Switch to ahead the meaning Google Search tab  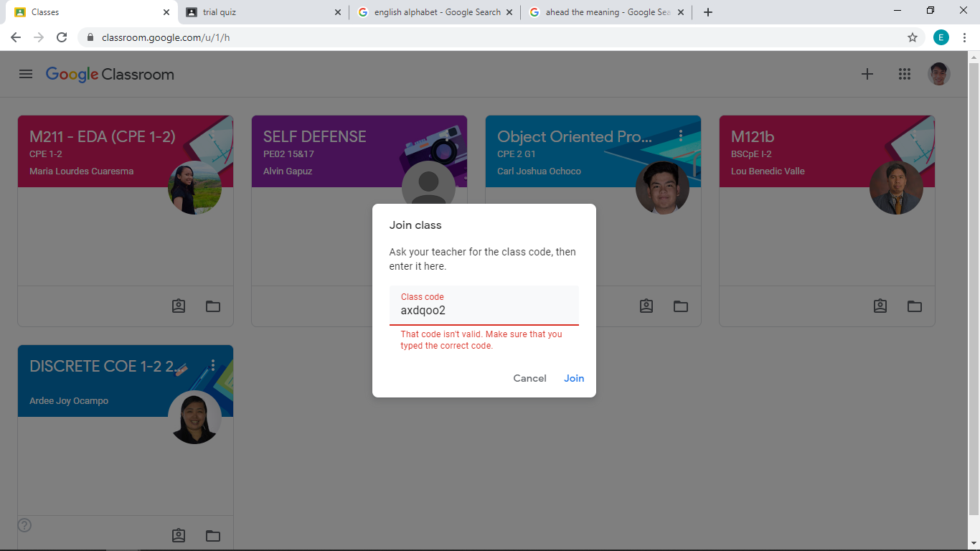point(607,12)
